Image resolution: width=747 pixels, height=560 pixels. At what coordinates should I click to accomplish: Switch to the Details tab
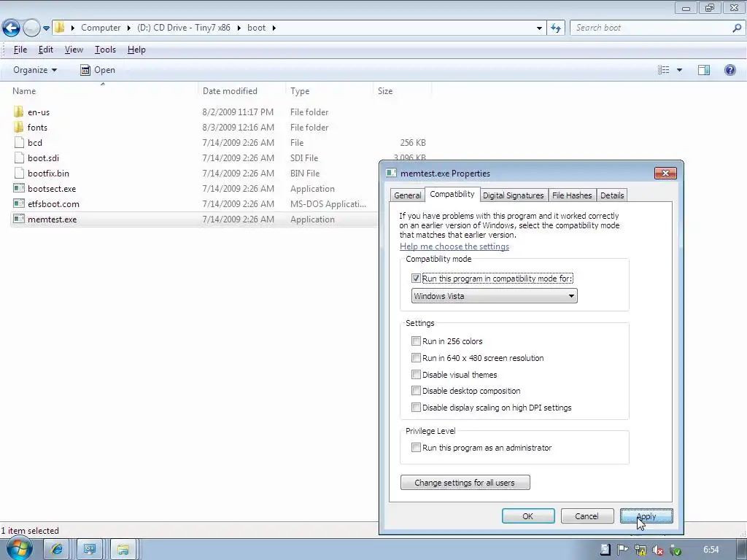tap(612, 195)
